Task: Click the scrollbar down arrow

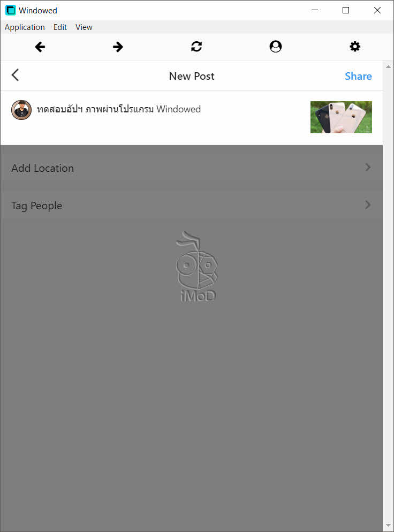Action: tap(388, 526)
